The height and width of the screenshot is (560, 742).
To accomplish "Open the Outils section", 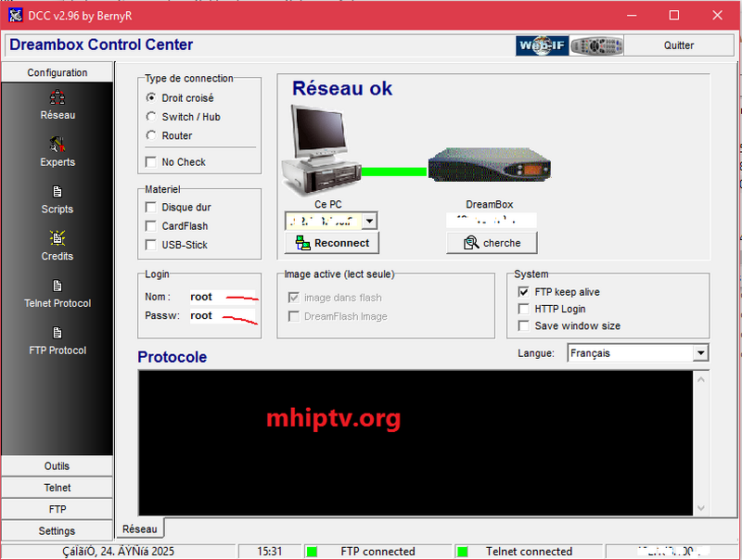I will pos(58,465).
